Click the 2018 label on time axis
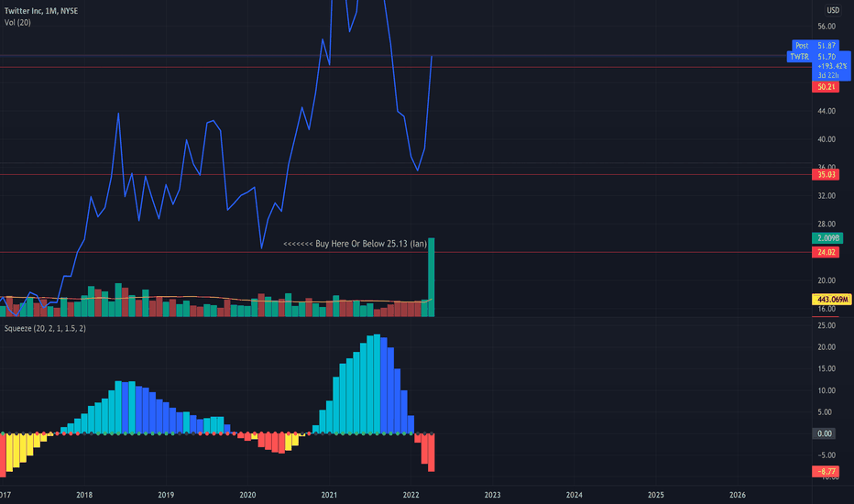The image size is (854, 504). tap(84, 495)
